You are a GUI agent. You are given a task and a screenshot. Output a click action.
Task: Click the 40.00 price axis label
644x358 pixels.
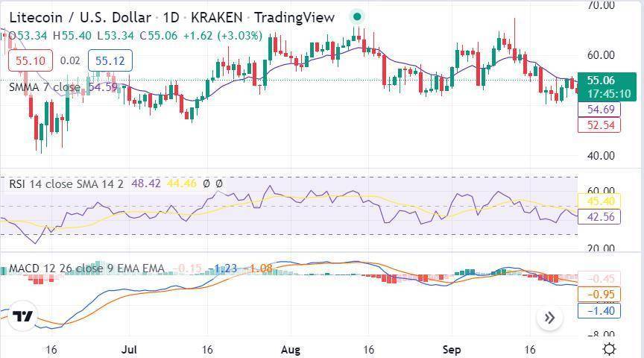[601, 156]
